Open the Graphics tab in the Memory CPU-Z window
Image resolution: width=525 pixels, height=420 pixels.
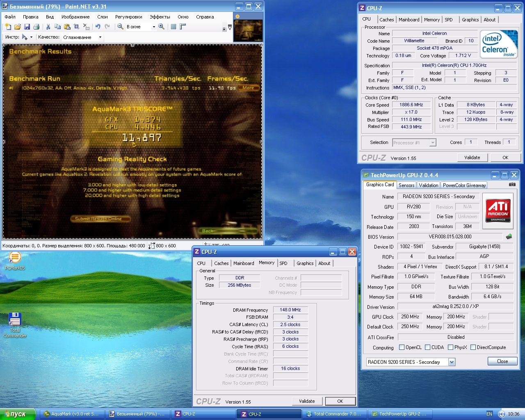tap(305, 263)
